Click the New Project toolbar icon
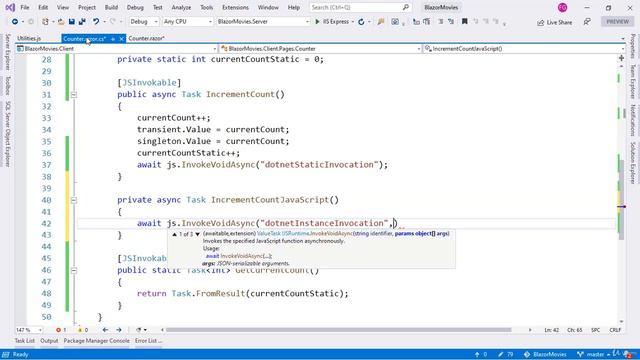 [45, 22]
